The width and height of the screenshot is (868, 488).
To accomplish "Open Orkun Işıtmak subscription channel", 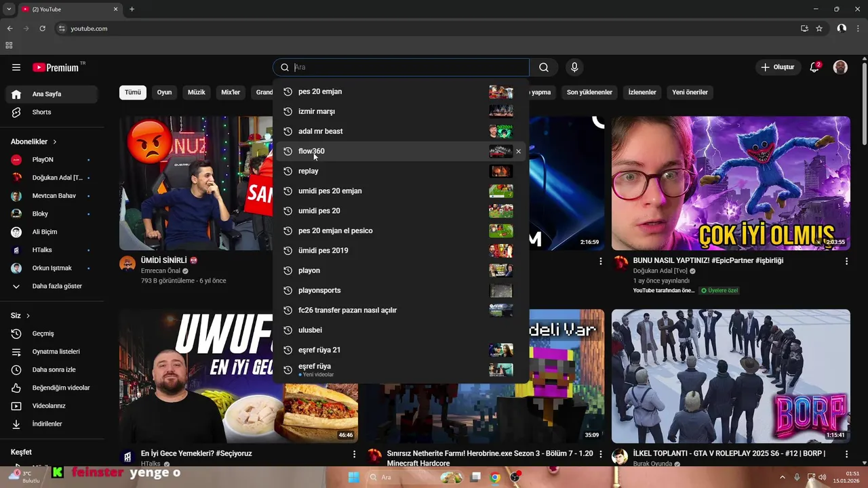I will [x=53, y=268].
